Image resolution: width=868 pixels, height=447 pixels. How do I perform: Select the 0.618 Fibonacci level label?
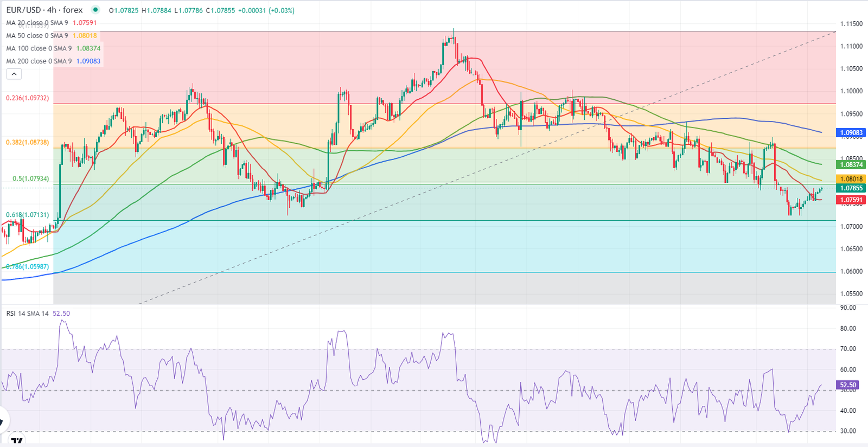[27, 215]
